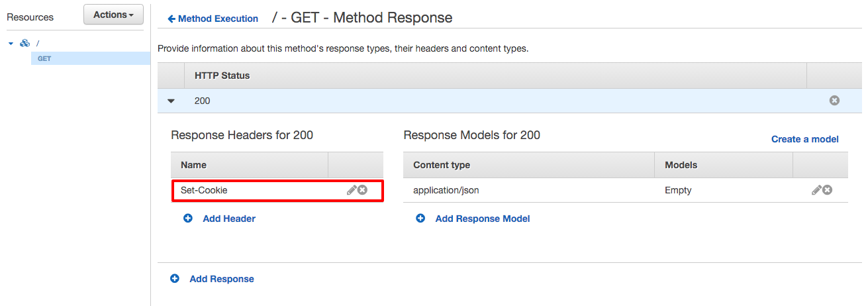Go back to Method Execution

(x=213, y=19)
